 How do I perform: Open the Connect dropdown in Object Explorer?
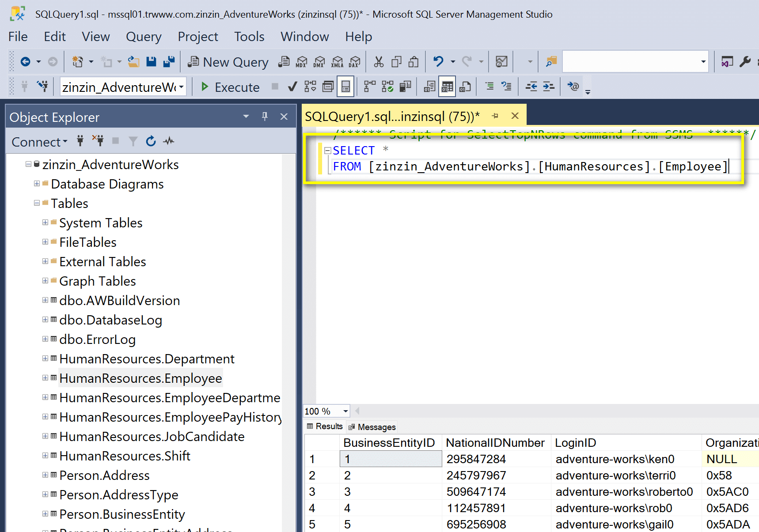[x=39, y=142]
